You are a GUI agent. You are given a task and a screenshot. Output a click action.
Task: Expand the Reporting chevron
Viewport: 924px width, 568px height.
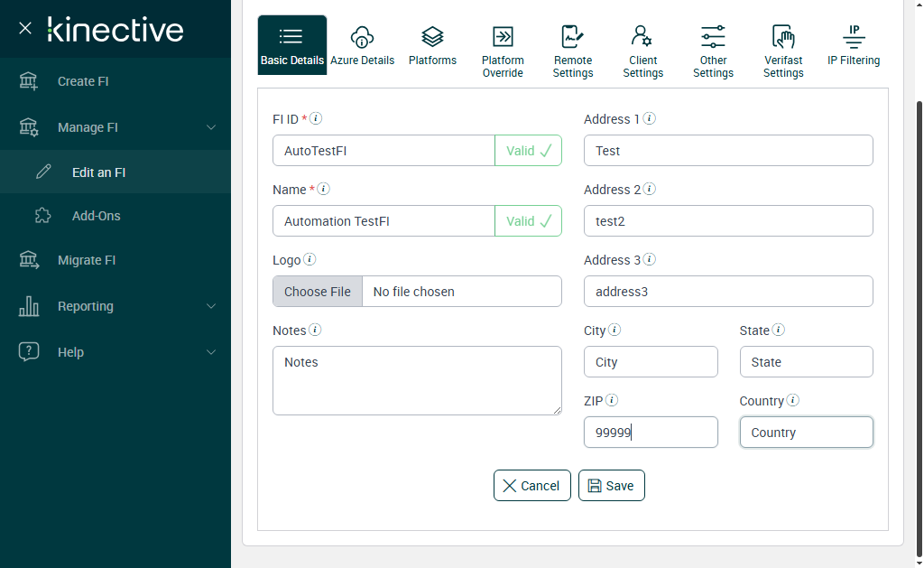click(x=211, y=306)
